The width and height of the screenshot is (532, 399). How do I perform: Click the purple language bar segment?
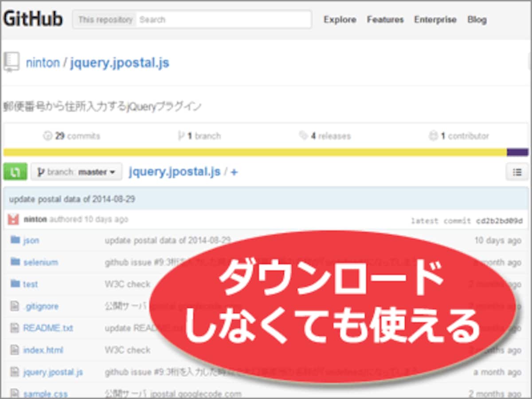pyautogui.click(x=517, y=152)
